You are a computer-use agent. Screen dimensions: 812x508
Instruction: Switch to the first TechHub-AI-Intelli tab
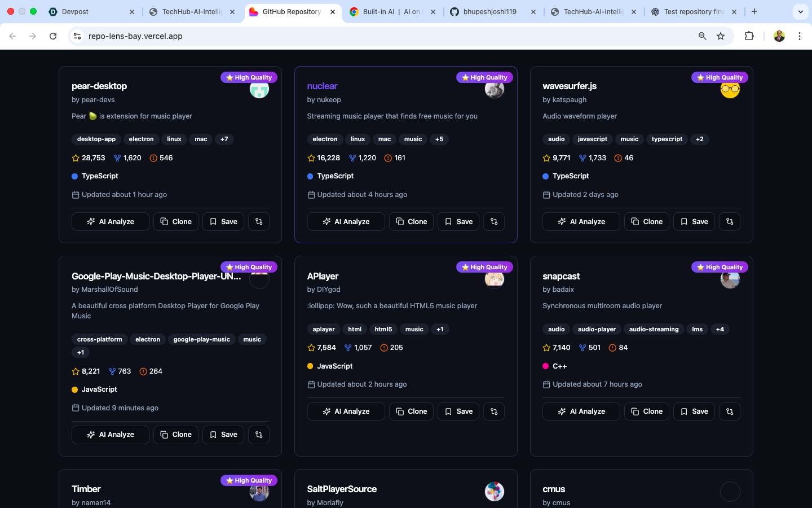(192, 11)
